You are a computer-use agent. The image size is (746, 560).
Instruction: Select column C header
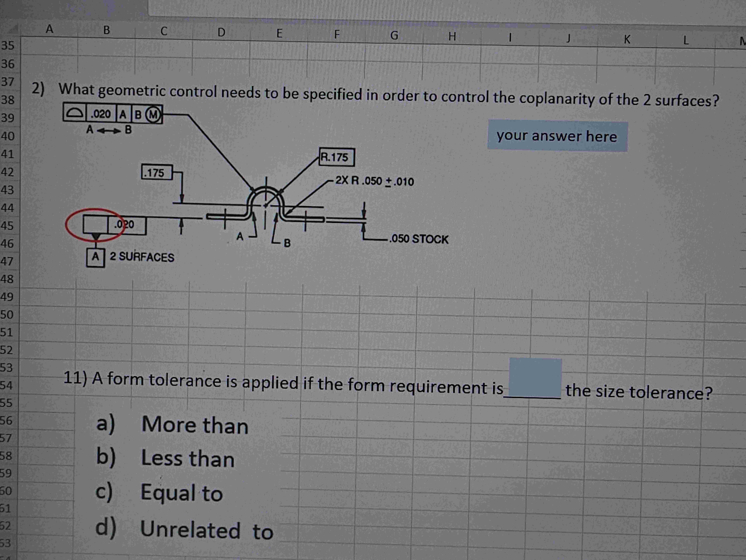click(x=164, y=31)
